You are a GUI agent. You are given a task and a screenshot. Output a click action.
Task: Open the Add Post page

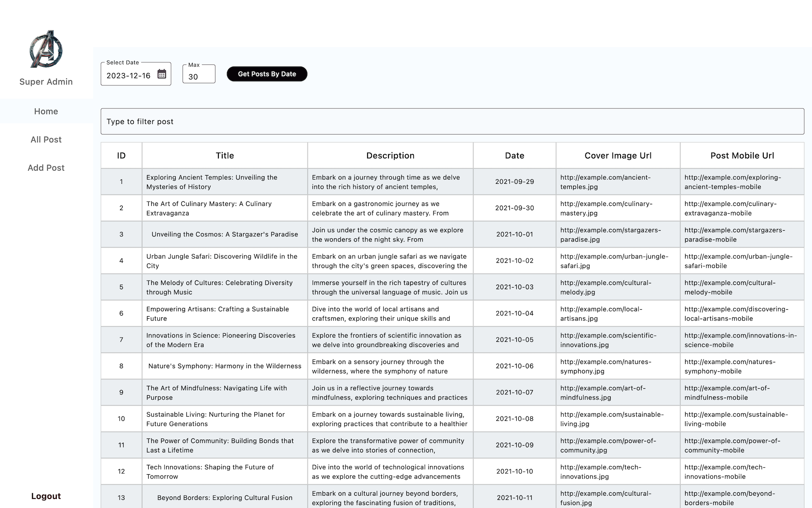coord(46,167)
